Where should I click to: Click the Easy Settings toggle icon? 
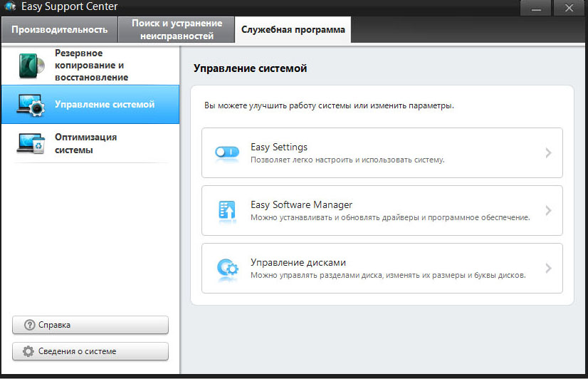(x=227, y=152)
